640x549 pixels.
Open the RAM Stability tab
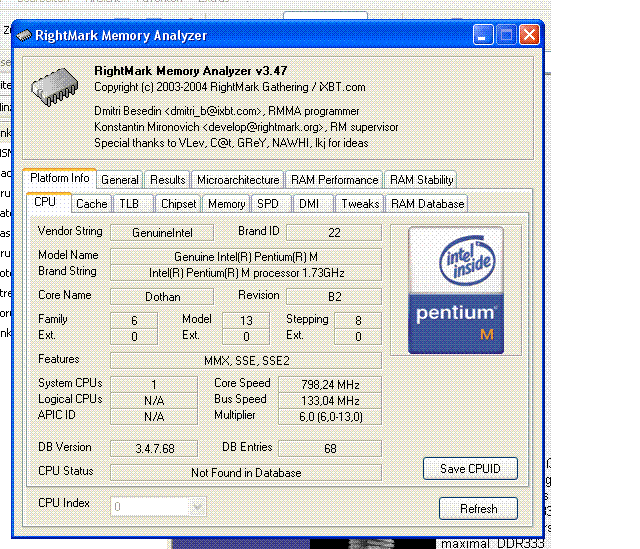(x=421, y=180)
